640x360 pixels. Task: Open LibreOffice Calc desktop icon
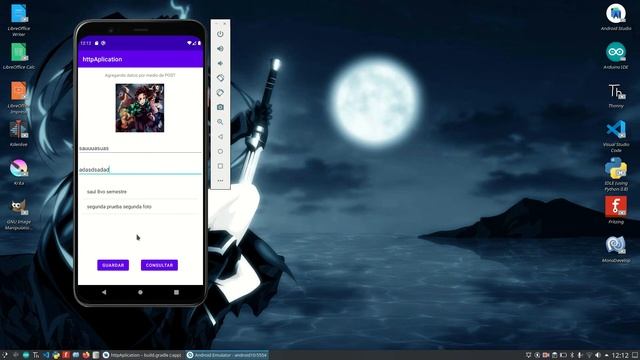point(19,56)
